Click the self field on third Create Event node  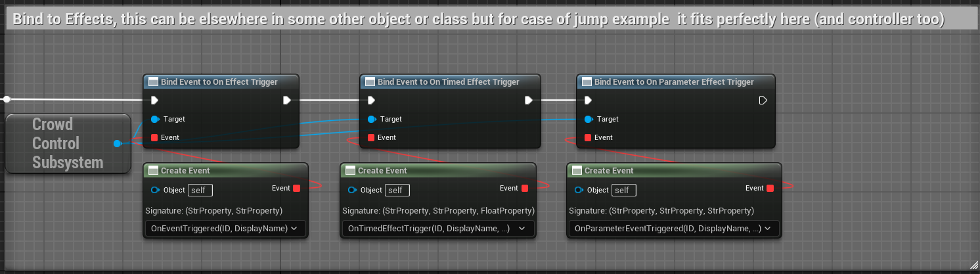tap(623, 191)
